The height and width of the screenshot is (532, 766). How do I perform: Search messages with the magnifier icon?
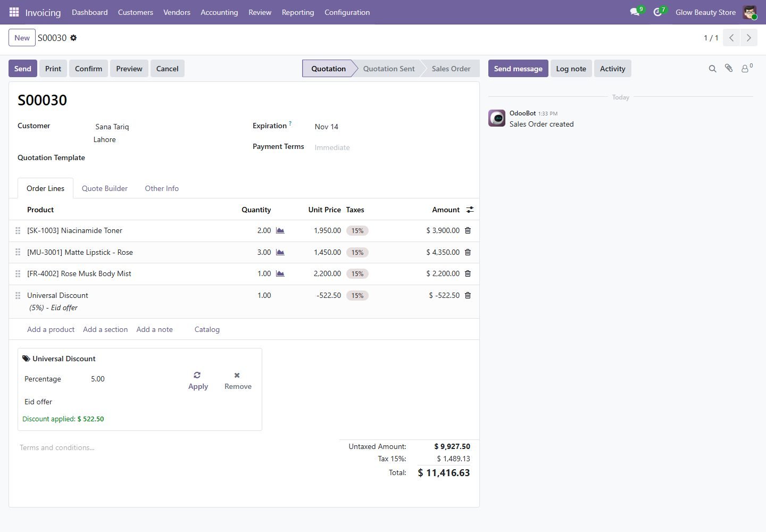(x=712, y=69)
